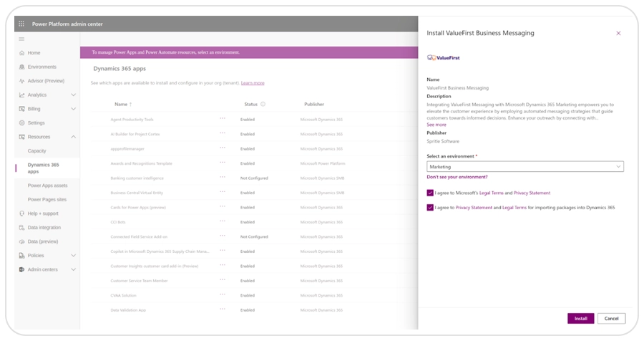This screenshot has height=341, width=644.
Task: Click the Status column info icon
Action: 263,104
